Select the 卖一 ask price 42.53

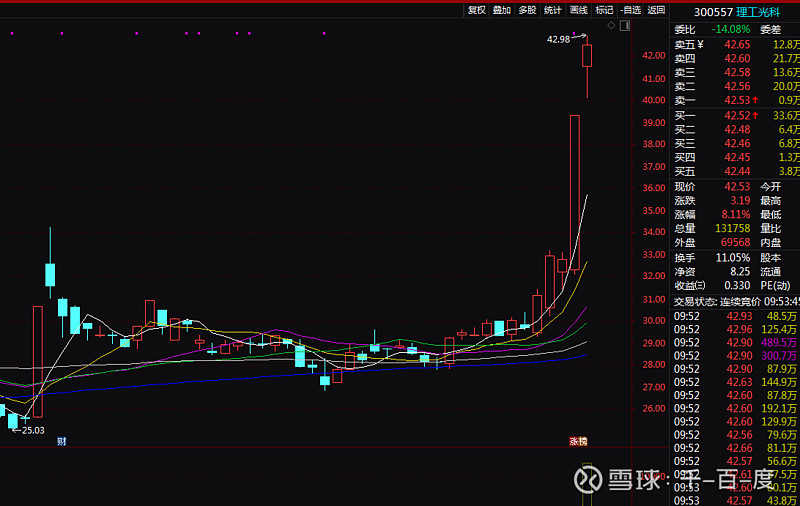[738, 101]
